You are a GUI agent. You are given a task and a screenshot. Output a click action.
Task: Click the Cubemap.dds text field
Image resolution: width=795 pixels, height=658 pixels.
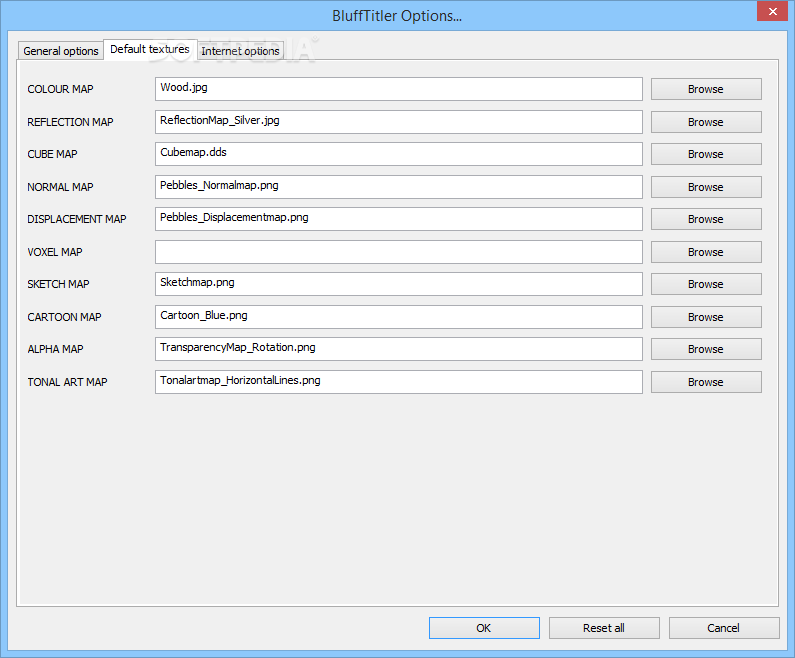pyautogui.click(x=399, y=154)
